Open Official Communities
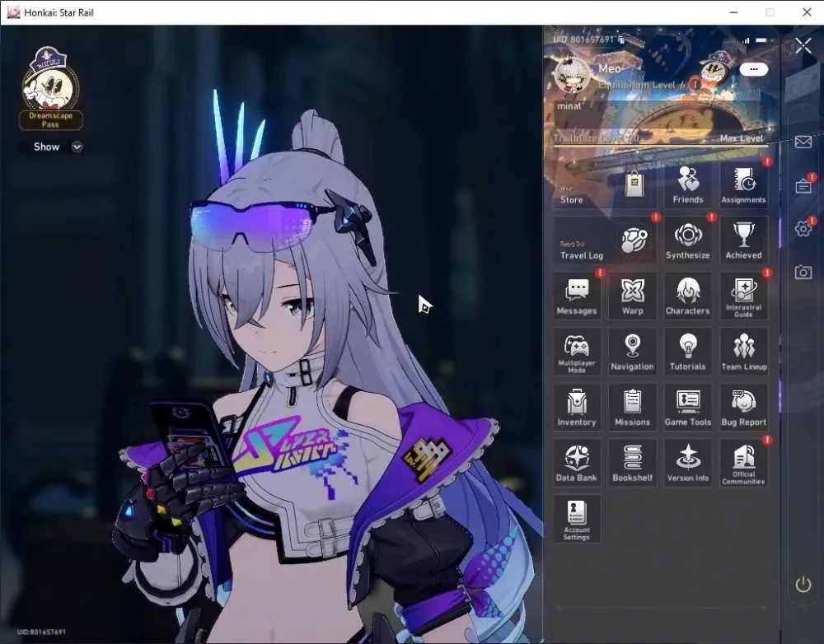This screenshot has height=644, width=824. [x=743, y=464]
